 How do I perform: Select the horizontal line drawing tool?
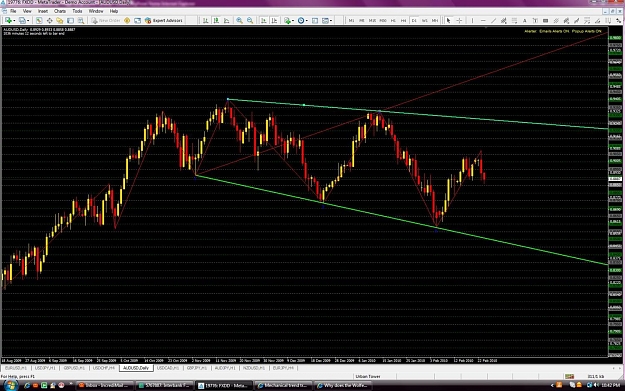(483, 20)
